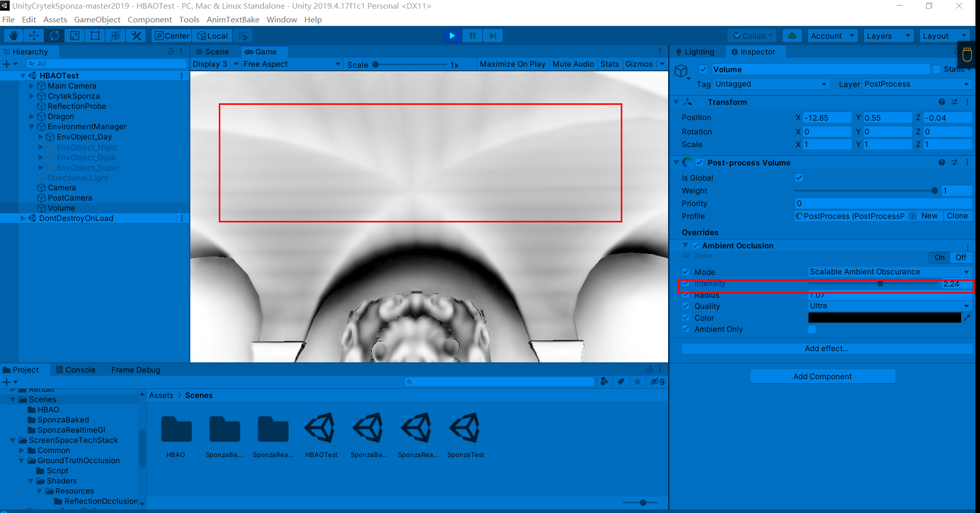This screenshot has height=513, width=980.
Task: Select the Rect Transform tool
Action: (x=95, y=36)
